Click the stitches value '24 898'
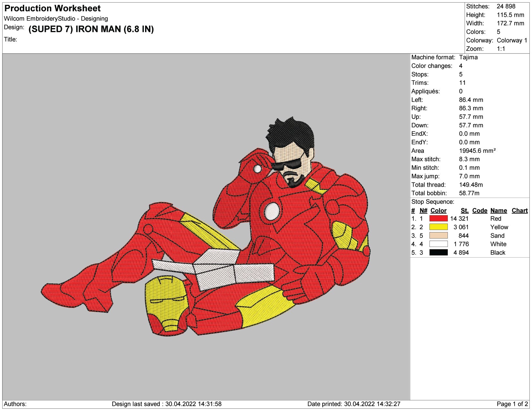Viewport: 532px width, 411px height. pos(506,6)
